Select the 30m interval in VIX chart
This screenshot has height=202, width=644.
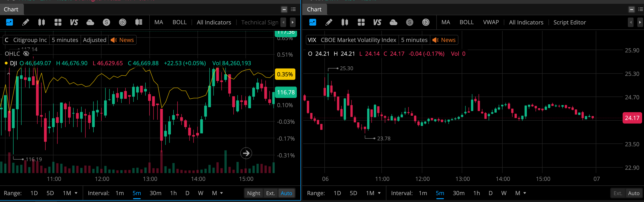[458, 193]
